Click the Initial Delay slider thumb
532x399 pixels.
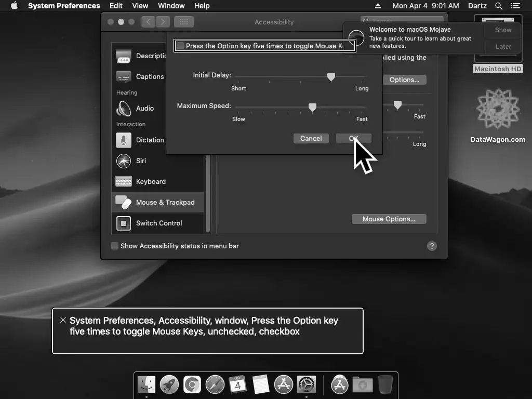(331, 77)
